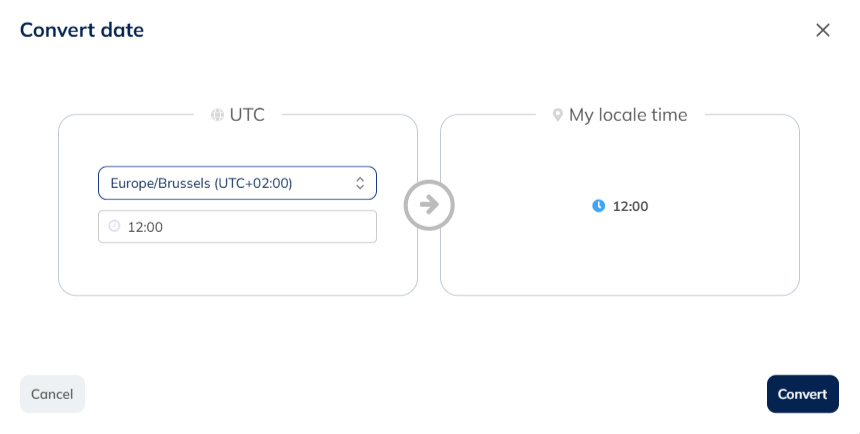860x434 pixels.
Task: Click empty footer area between Cancel and Convert
Action: pos(425,394)
